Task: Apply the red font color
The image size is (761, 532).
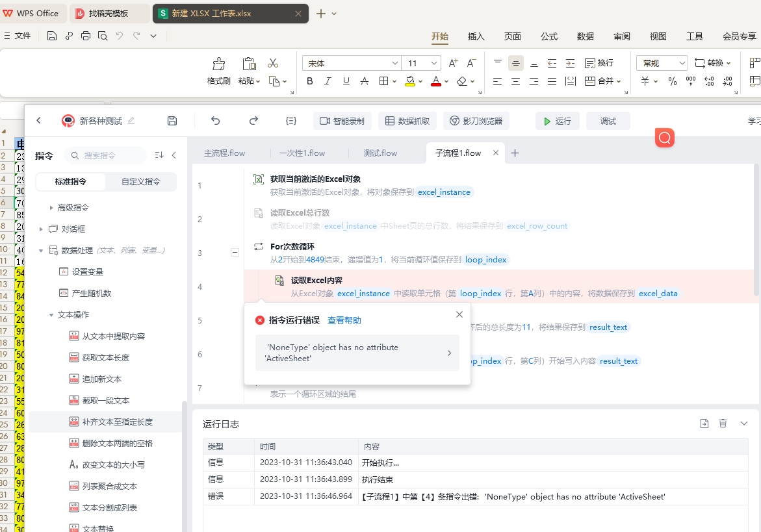Action: 436,81
